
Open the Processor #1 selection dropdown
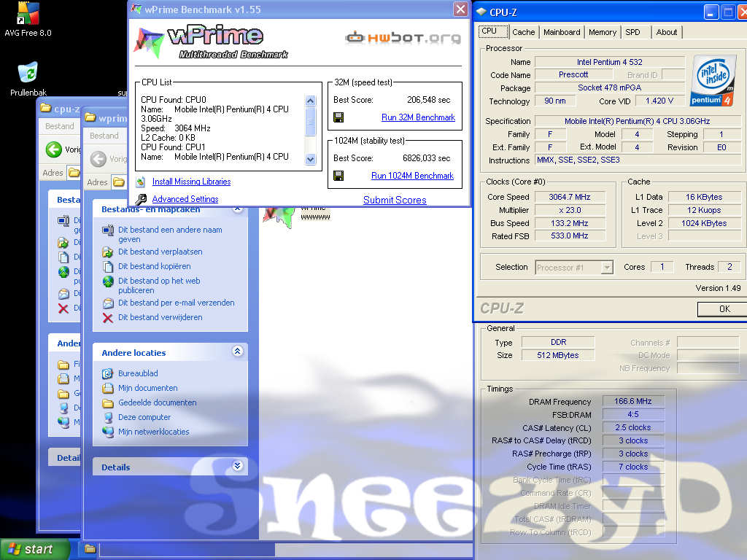click(x=606, y=268)
